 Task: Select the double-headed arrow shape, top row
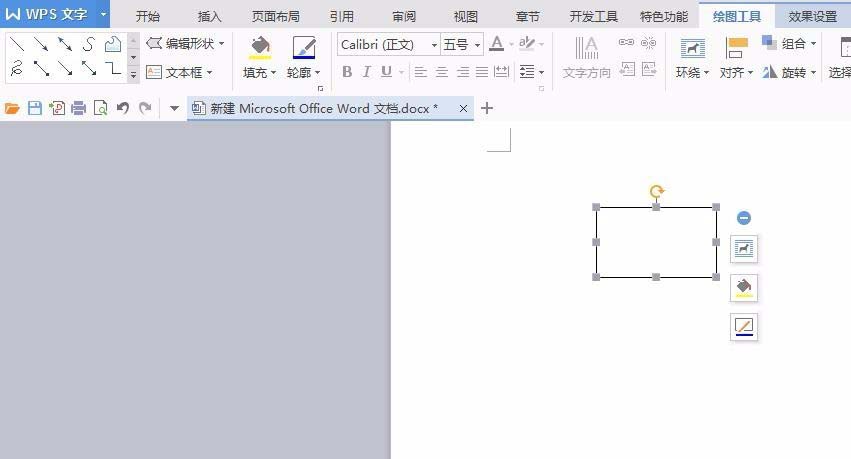click(x=65, y=44)
